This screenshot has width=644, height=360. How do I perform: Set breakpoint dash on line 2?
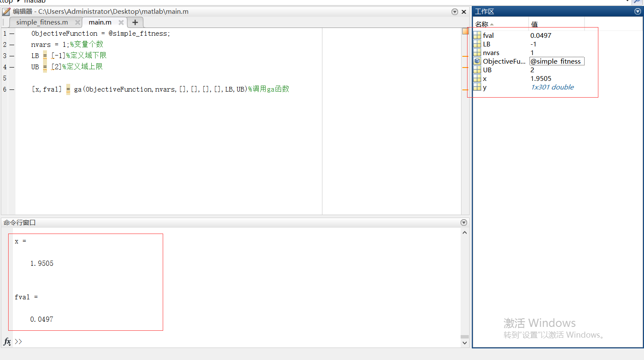[x=12, y=45]
